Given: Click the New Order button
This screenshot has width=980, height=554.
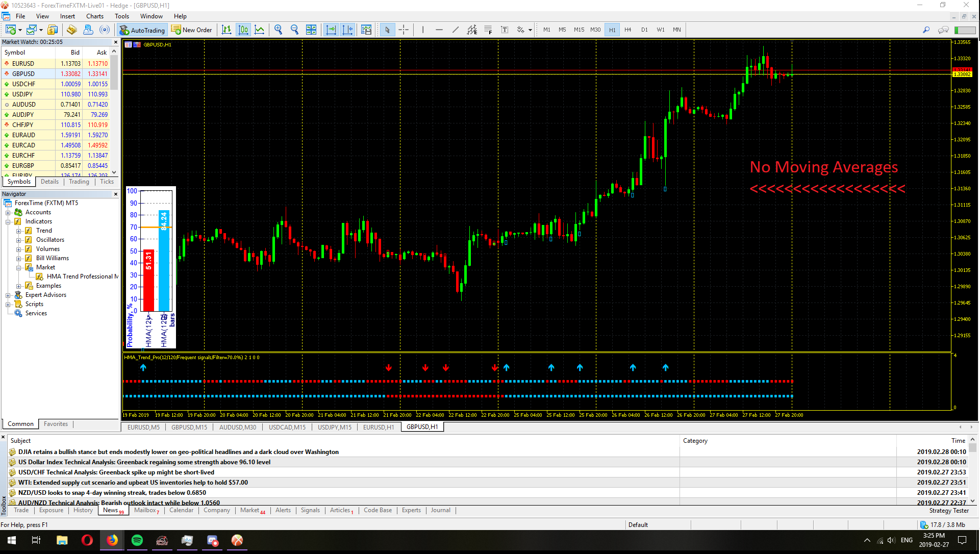Looking at the screenshot, I should pos(192,30).
